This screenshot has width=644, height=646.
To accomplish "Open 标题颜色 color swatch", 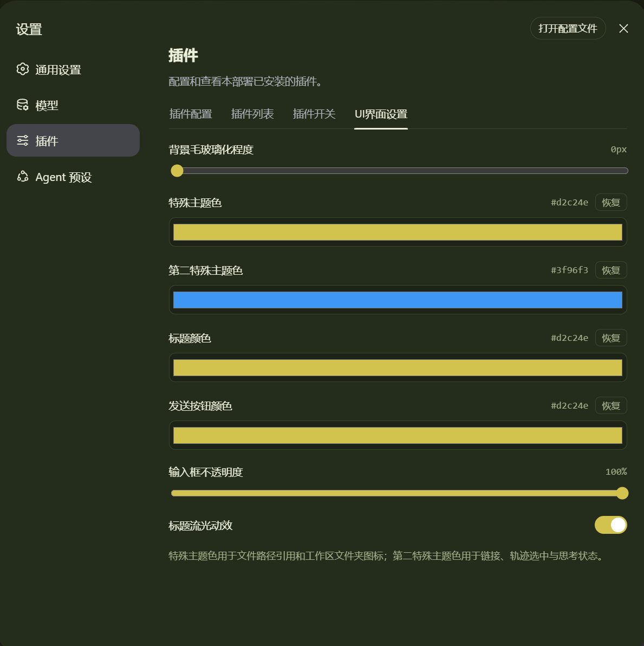I will click(398, 367).
